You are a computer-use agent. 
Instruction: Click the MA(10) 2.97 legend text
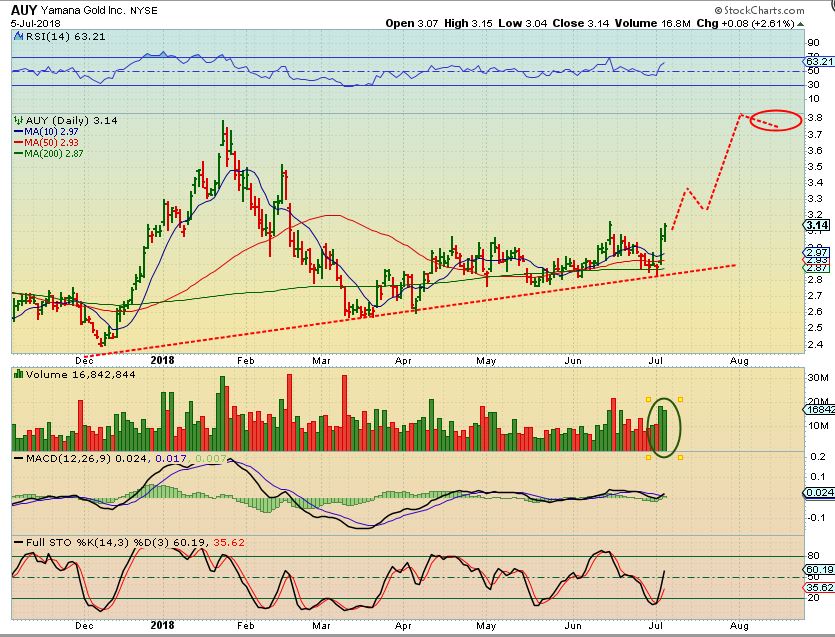click(52, 132)
